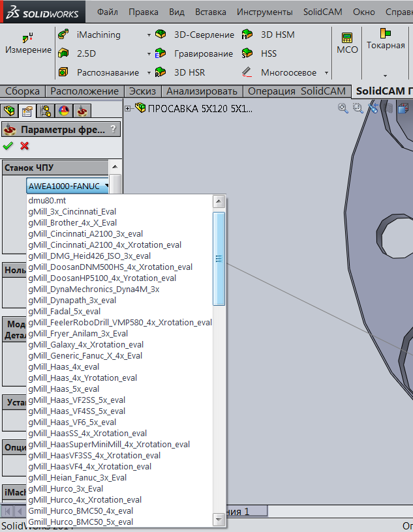Select dmu80.mt from the list
The image size is (413, 532).
coord(119,201)
